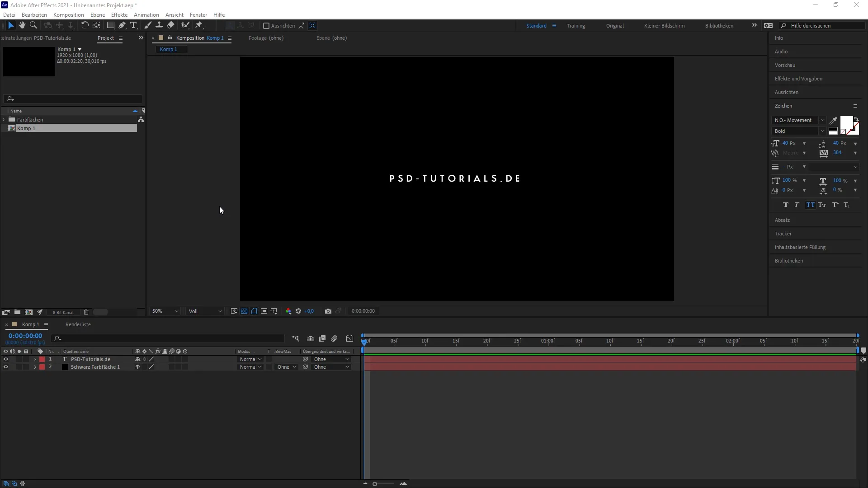
Task: Switch to the Training workspace
Action: pyautogui.click(x=576, y=26)
